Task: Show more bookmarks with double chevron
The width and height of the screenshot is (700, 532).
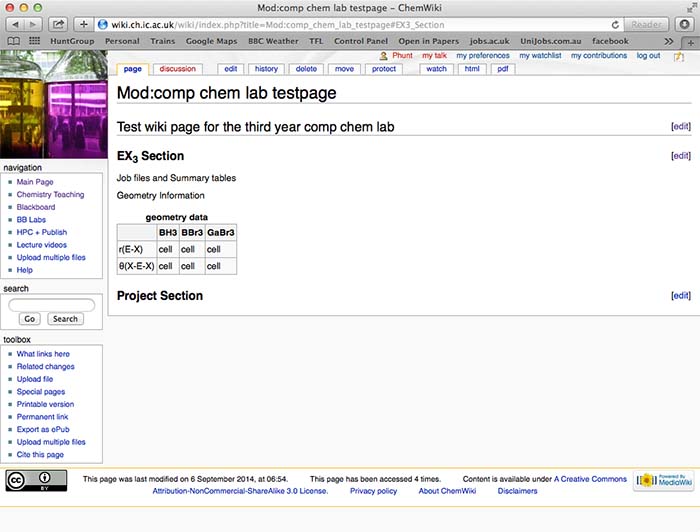Action: (668, 42)
